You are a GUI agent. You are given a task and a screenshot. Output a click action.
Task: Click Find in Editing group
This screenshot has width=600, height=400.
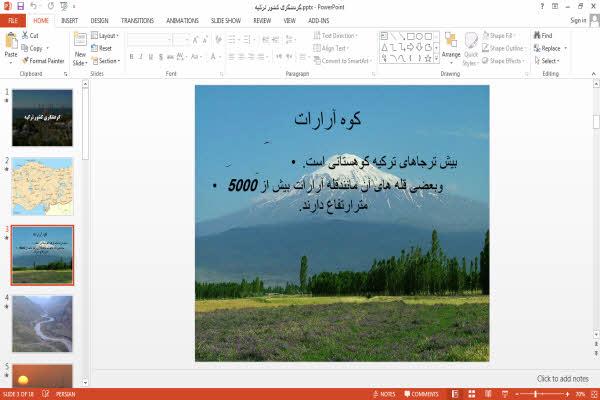[x=543, y=36]
